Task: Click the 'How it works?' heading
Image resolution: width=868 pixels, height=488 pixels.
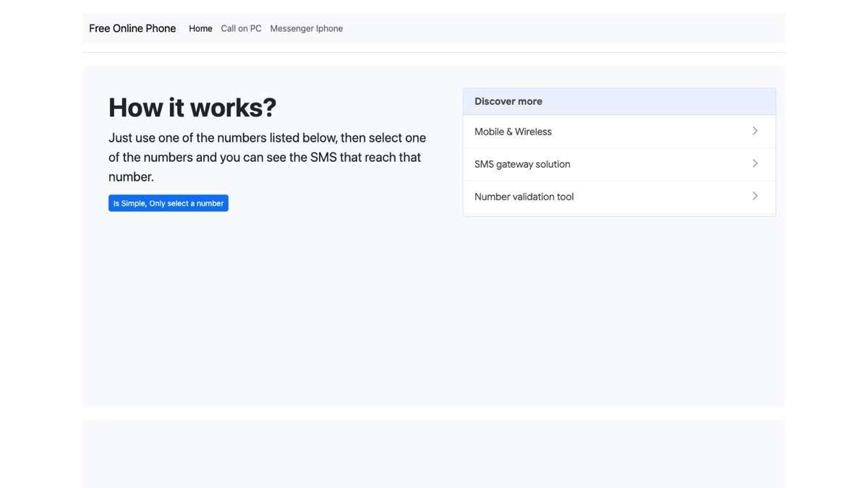Action: [x=192, y=108]
